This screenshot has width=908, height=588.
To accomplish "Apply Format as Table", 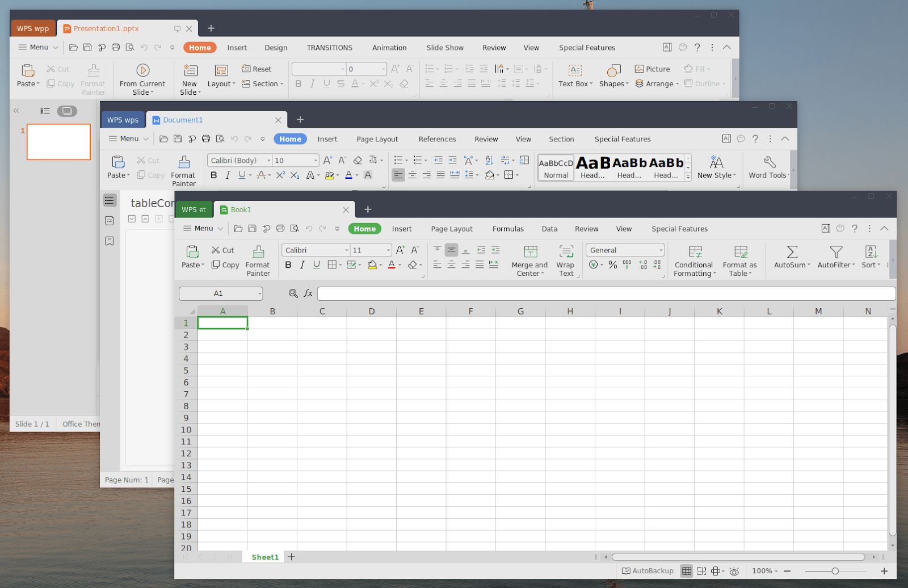I will point(739,259).
